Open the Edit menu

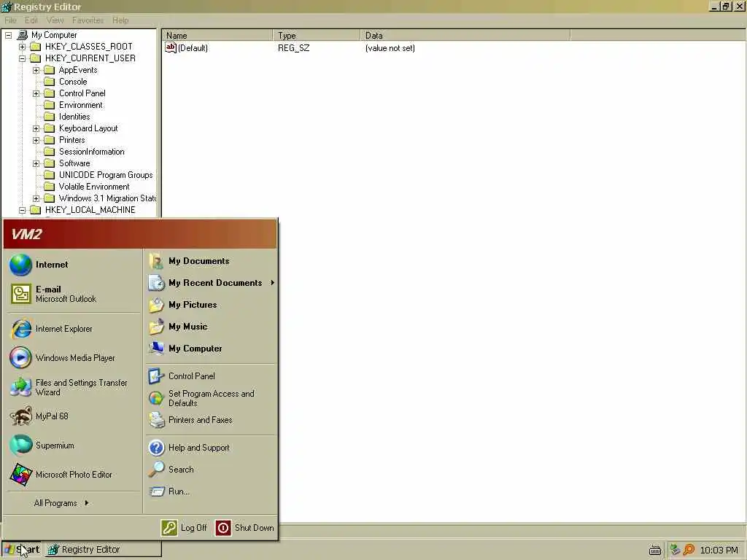tap(31, 20)
